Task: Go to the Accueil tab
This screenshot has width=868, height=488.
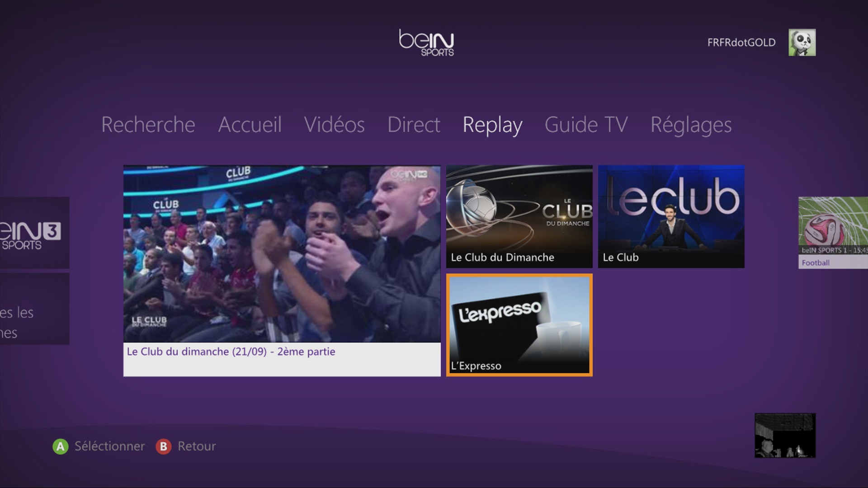Action: click(250, 125)
